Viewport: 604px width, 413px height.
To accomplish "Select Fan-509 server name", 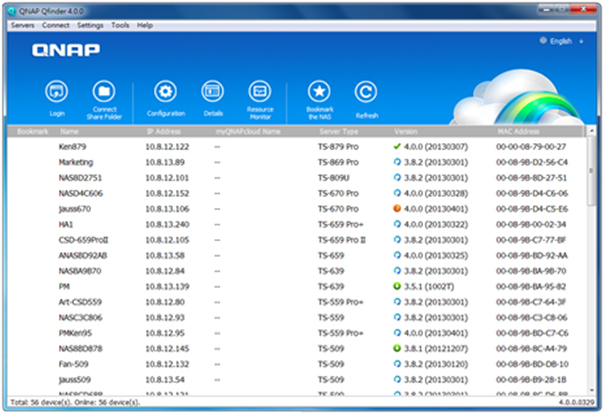I will pyautogui.click(x=73, y=364).
